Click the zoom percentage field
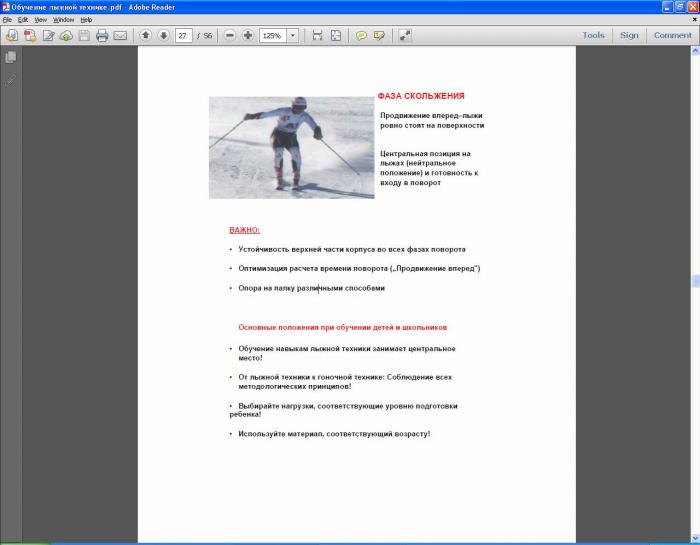Viewport: 700px width, 545px height. tap(273, 35)
